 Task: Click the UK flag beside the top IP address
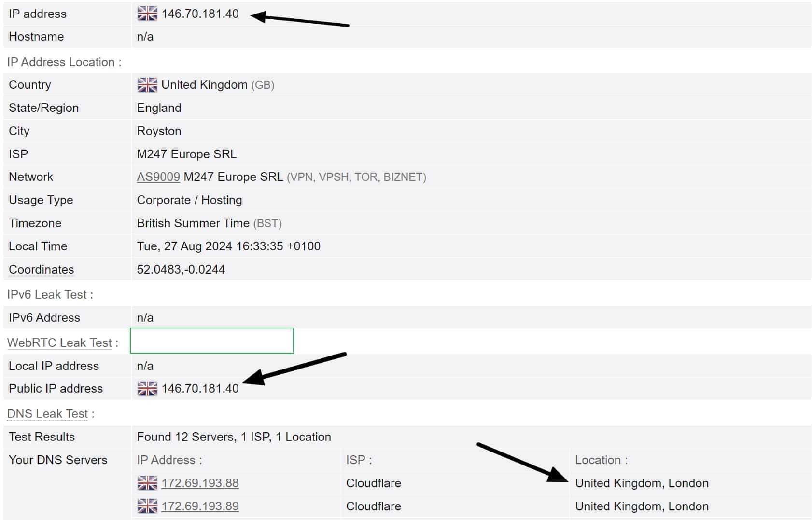147,14
